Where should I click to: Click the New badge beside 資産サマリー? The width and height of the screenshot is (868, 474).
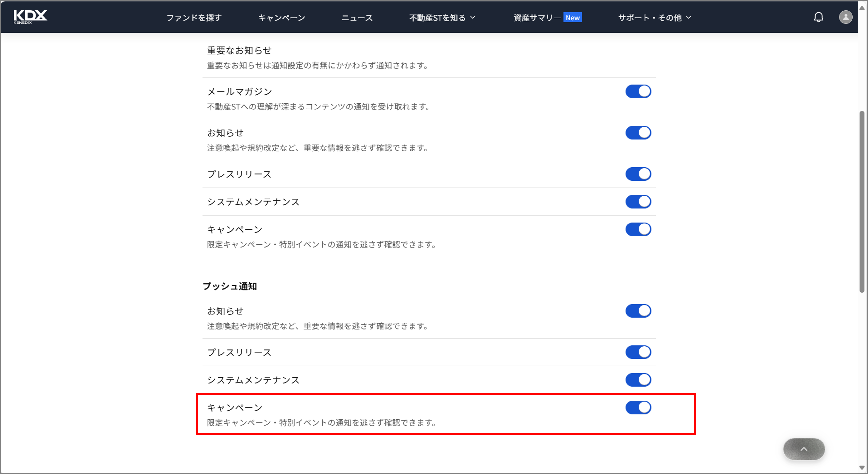(572, 18)
